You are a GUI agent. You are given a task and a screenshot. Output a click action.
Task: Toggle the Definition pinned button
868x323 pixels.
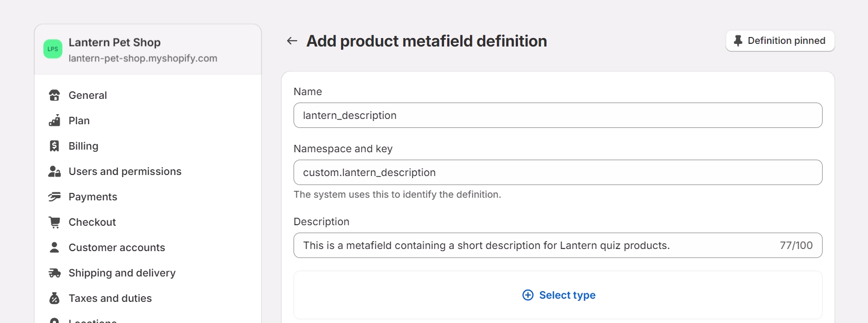780,41
